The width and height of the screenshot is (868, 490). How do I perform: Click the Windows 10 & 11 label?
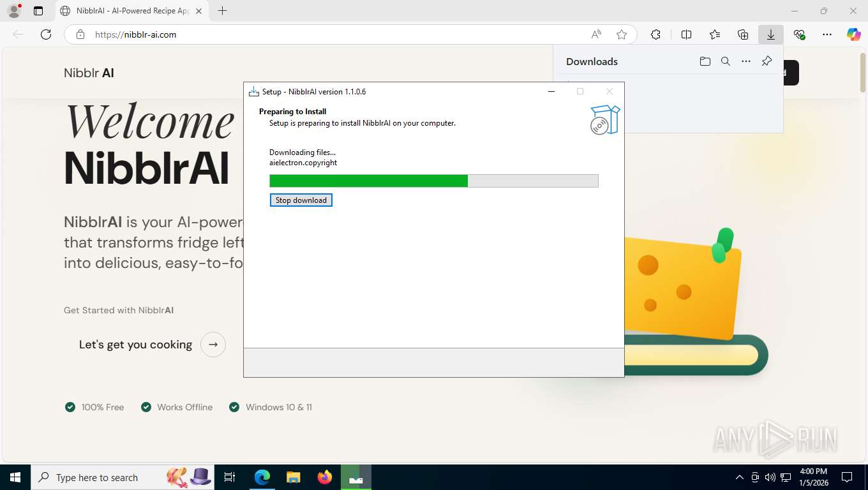click(279, 407)
